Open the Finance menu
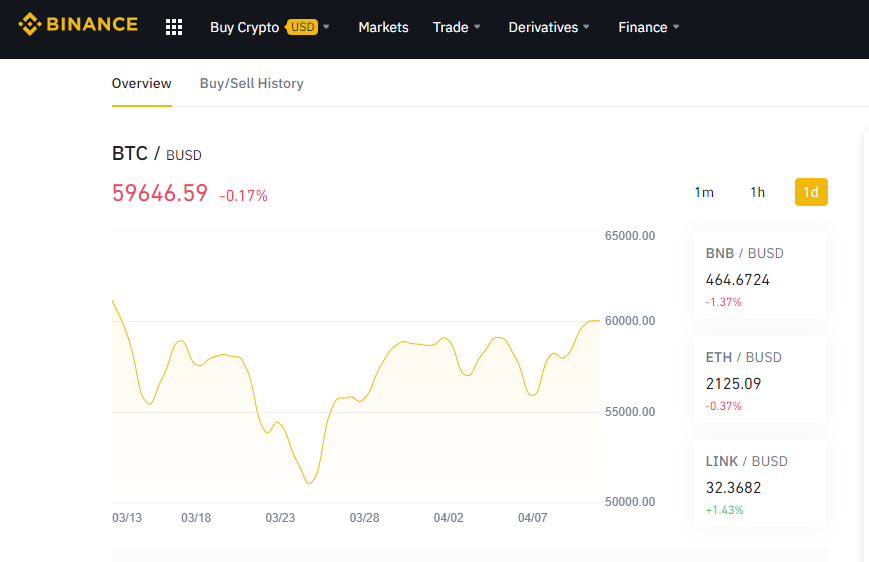This screenshot has height=562, width=869. coord(643,27)
